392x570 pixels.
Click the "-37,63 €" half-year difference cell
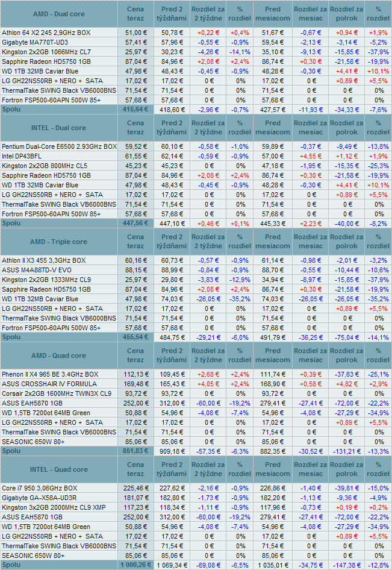tap(347, 374)
